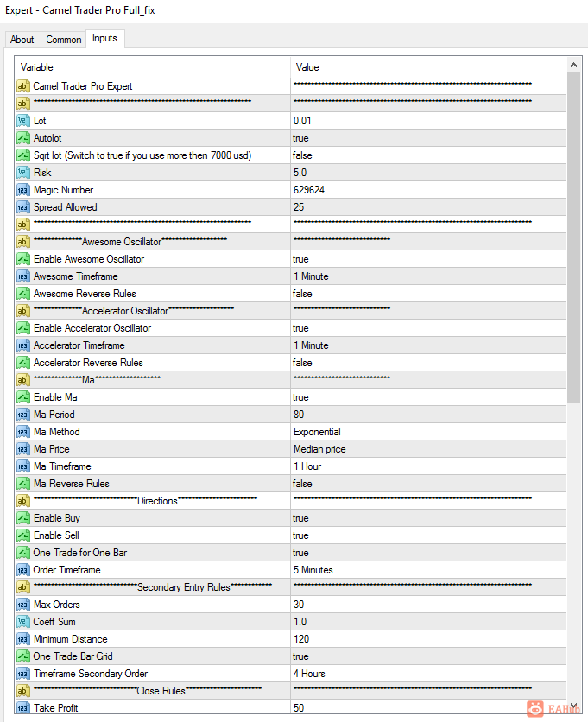Open the One Trade Bar Grid value
This screenshot has width=588, height=722.
(x=428, y=656)
